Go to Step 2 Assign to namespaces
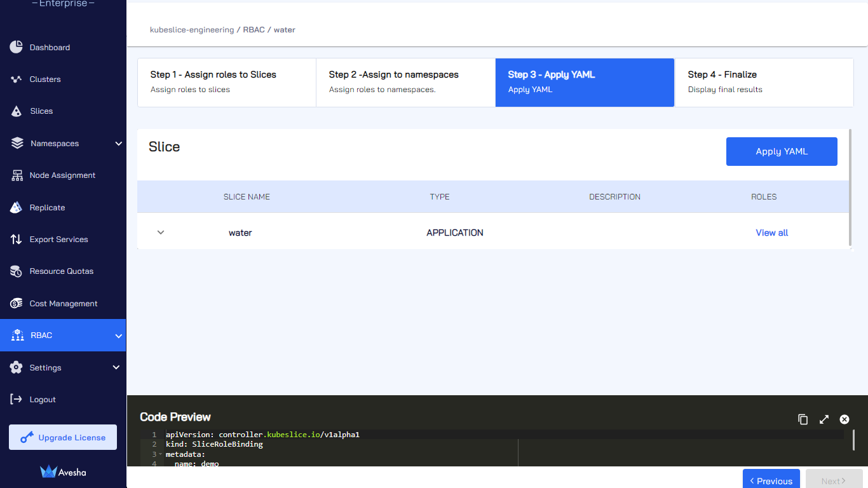 (x=405, y=83)
